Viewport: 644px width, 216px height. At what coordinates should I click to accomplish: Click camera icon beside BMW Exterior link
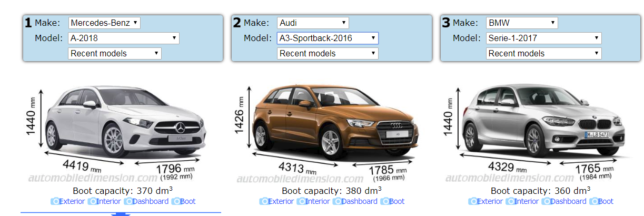click(473, 201)
